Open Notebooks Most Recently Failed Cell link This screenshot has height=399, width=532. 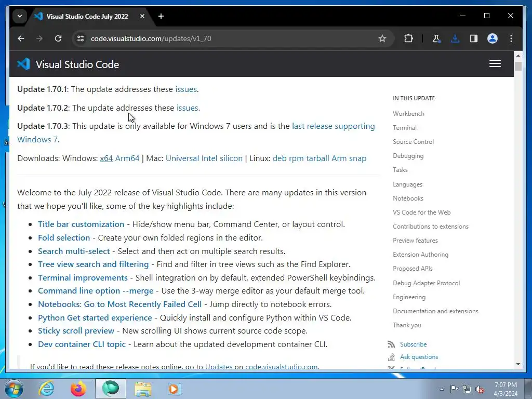point(120,304)
